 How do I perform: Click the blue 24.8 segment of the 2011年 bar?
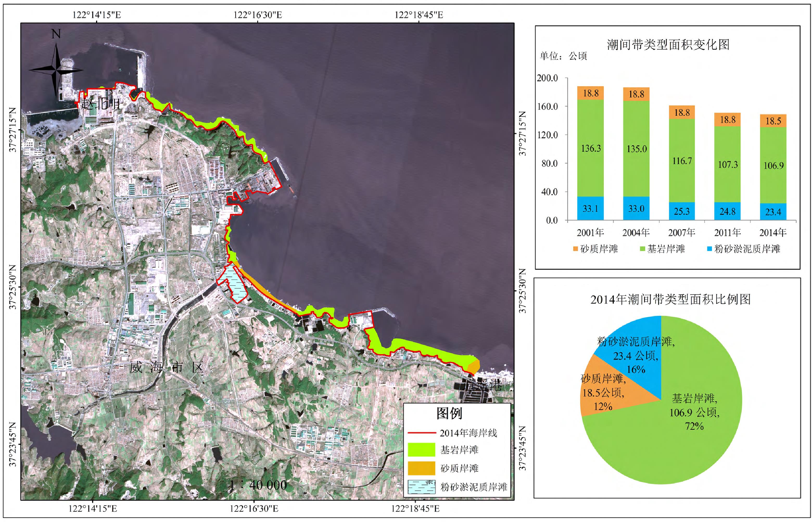coord(727,211)
